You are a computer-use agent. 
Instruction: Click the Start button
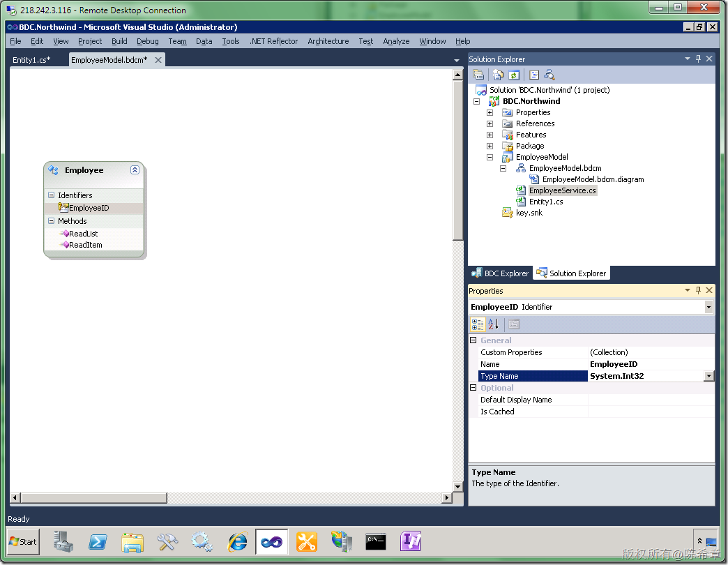23,542
